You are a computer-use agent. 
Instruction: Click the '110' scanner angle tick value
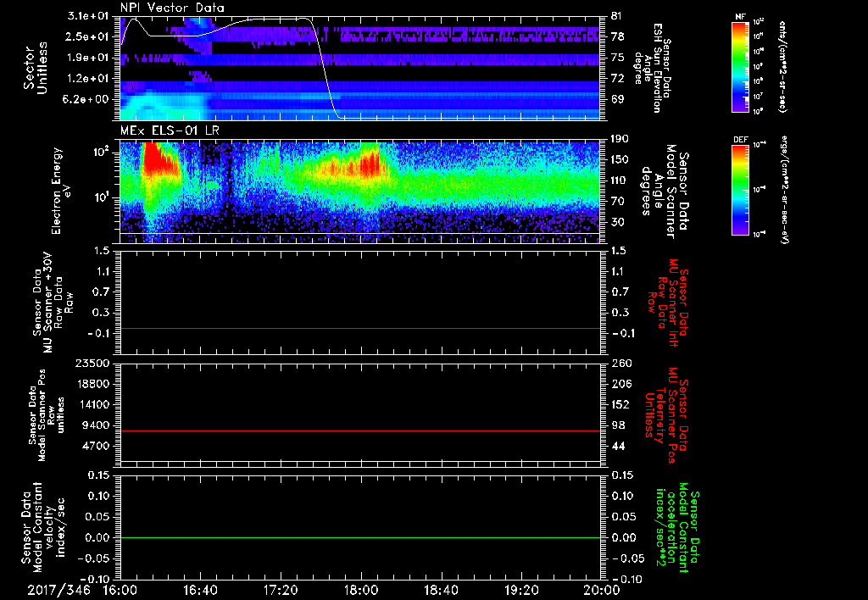pyautogui.click(x=620, y=181)
